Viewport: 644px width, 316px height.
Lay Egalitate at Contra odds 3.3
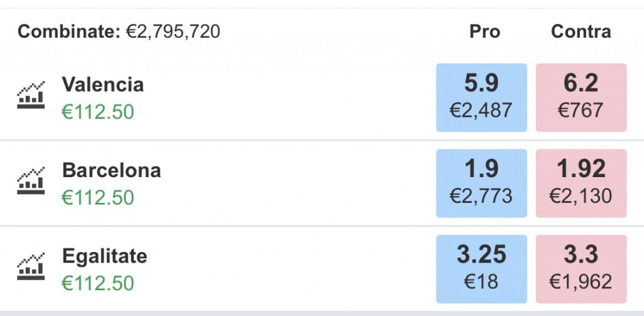[580, 269]
